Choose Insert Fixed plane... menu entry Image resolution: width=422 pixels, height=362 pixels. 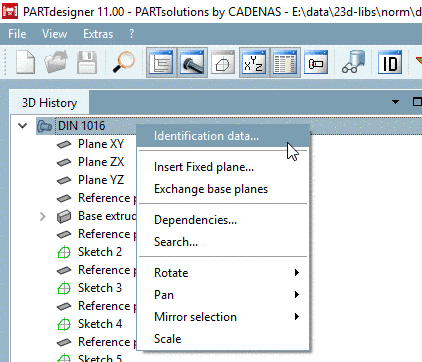click(x=223, y=167)
